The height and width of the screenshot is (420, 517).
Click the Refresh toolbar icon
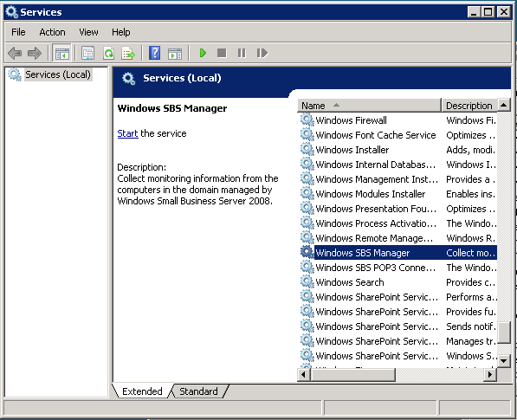108,53
